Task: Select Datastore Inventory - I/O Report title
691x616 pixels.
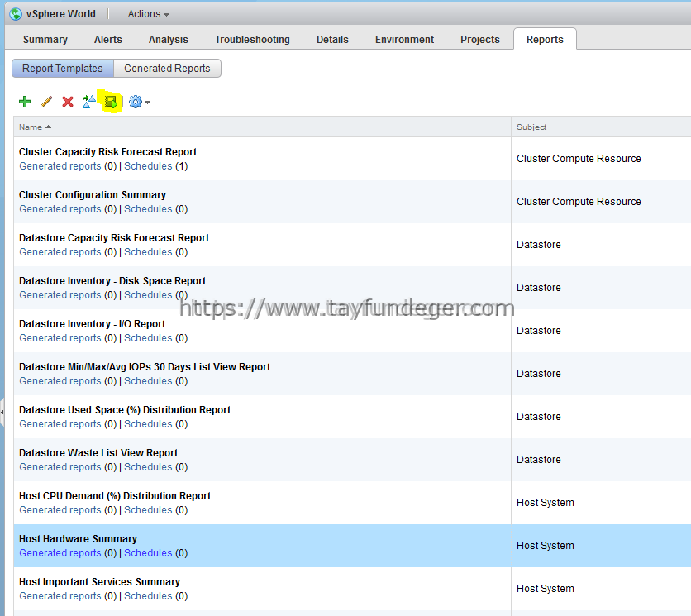Action: coord(92,323)
